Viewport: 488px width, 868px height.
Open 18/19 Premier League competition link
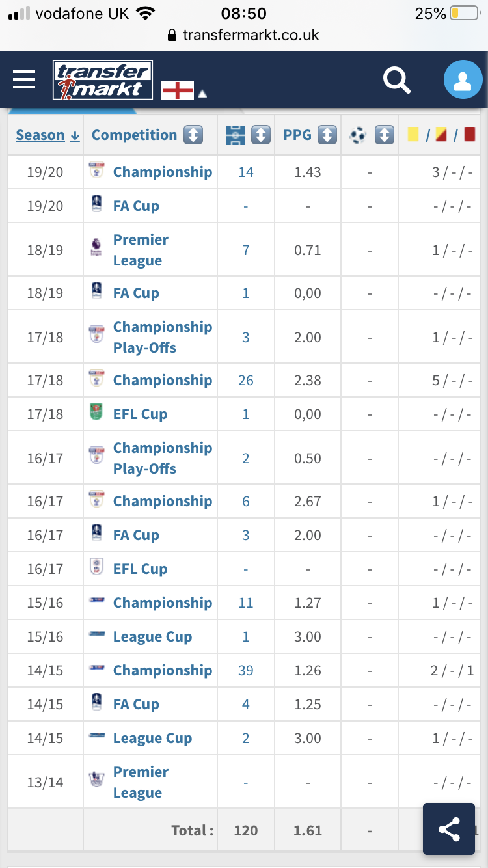[x=141, y=250]
